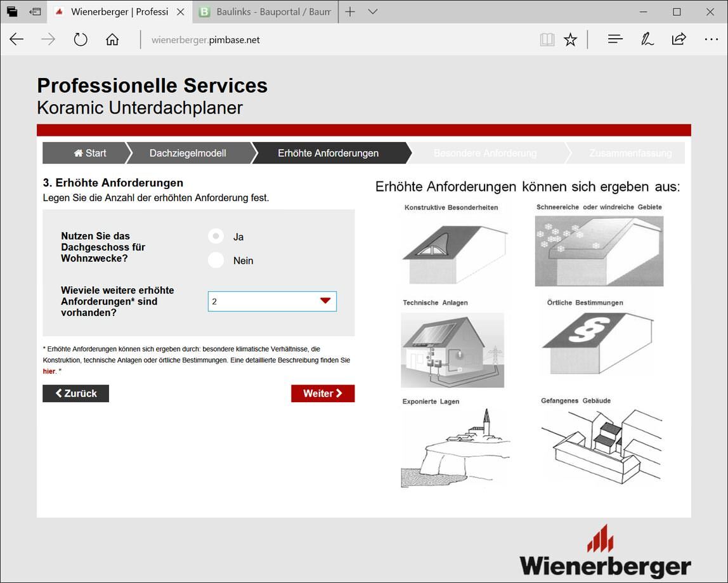This screenshot has width=728, height=583.
Task: Click label 'Wieviele weitere erhöhte Anforderungen'
Action: pyautogui.click(x=117, y=301)
